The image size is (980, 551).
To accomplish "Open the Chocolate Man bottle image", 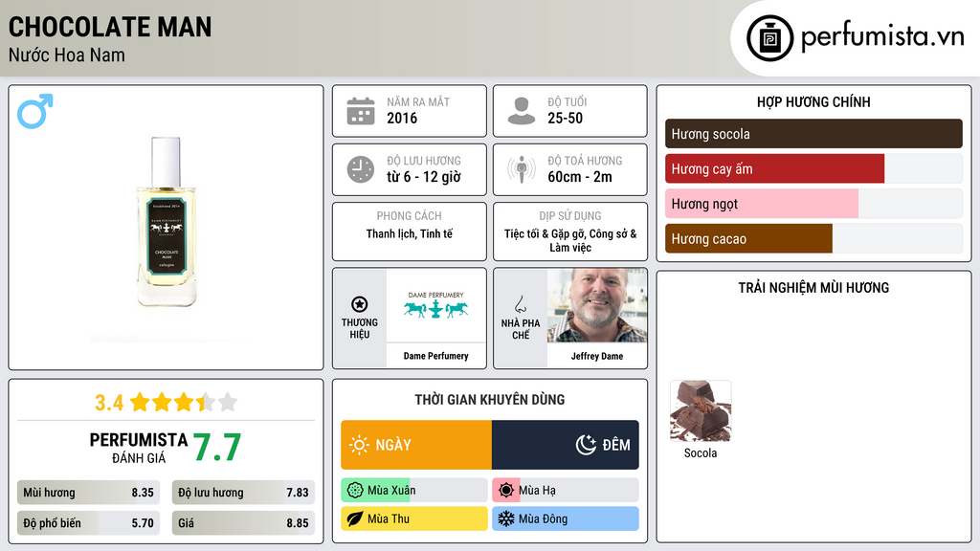I will (167, 222).
